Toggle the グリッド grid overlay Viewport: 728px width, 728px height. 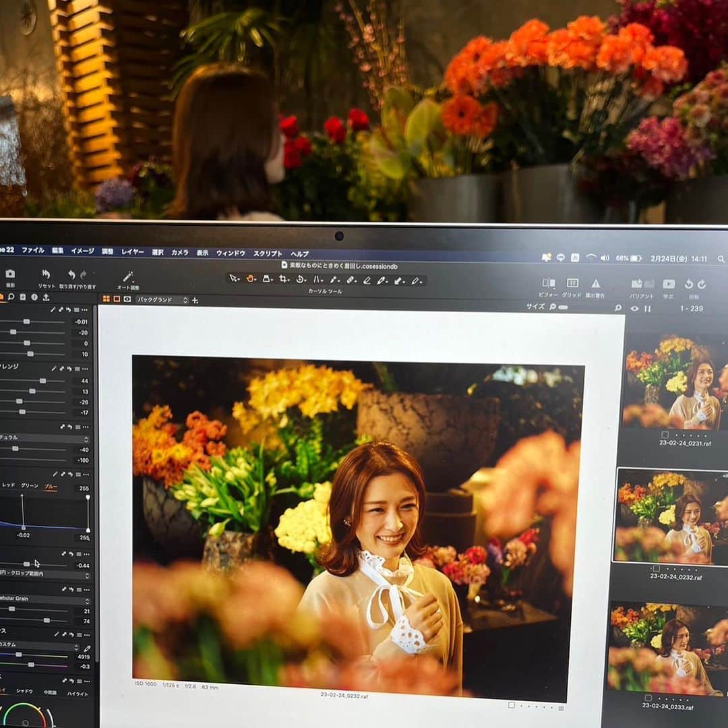pos(572,282)
